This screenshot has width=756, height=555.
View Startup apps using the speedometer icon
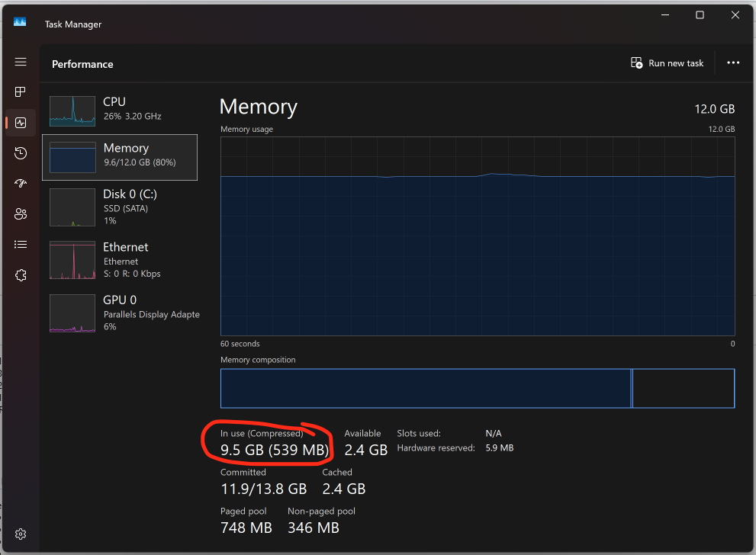click(21, 184)
